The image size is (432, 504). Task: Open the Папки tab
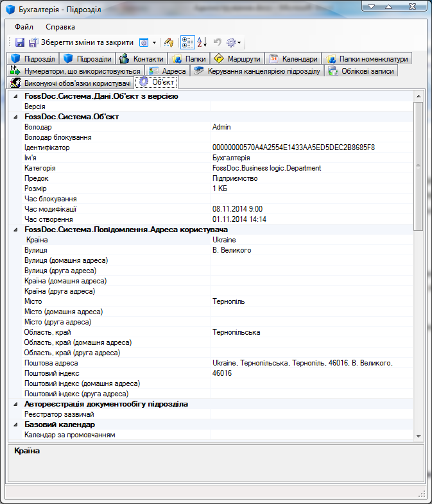pyautogui.click(x=189, y=59)
